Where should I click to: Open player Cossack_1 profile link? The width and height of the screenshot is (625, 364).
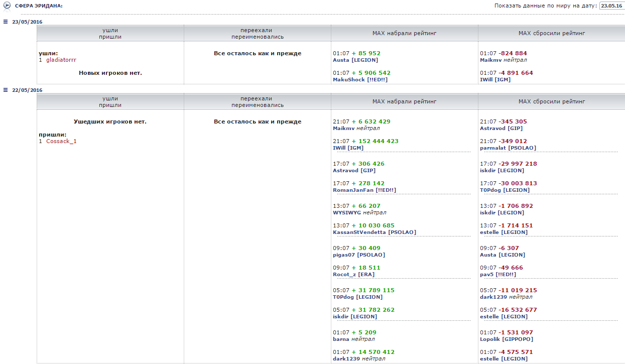[x=61, y=141]
